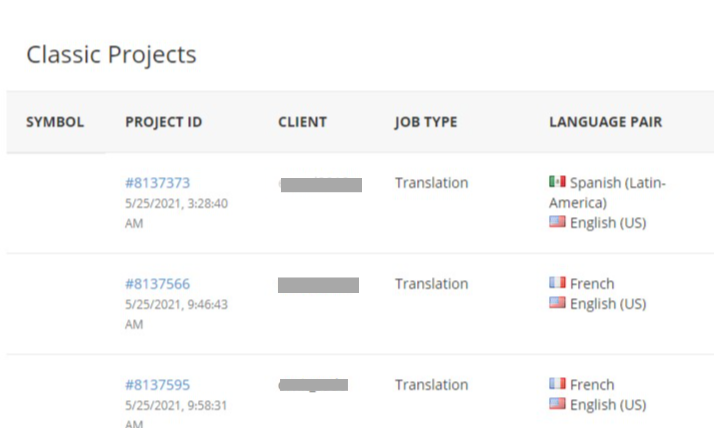Click the redacted client of project #8137566
This screenshot has width=714, height=428.
pyautogui.click(x=318, y=285)
